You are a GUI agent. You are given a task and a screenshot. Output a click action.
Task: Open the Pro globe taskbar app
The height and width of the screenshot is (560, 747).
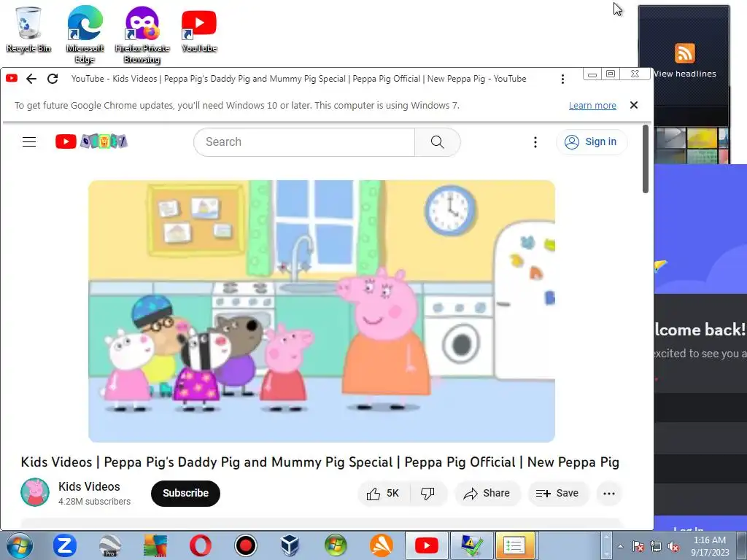point(110,545)
